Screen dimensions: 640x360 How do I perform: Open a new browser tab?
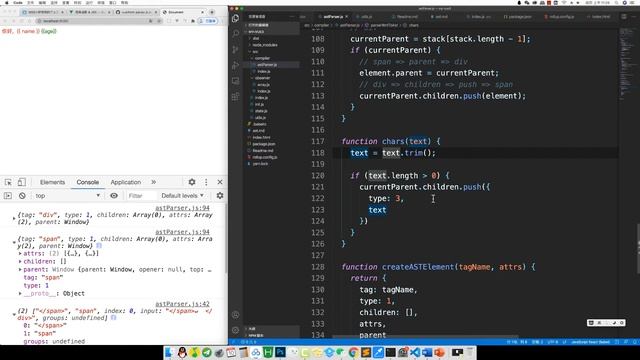pos(212,12)
